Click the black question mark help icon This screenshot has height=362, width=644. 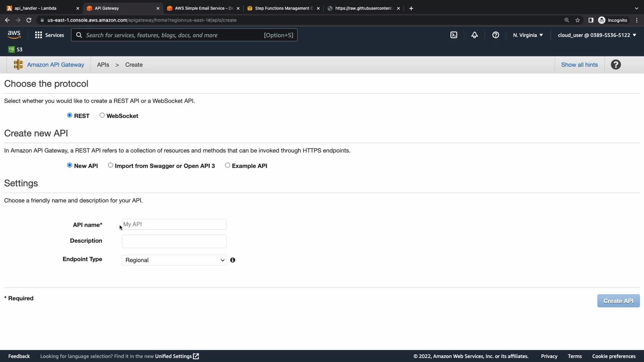click(x=615, y=65)
